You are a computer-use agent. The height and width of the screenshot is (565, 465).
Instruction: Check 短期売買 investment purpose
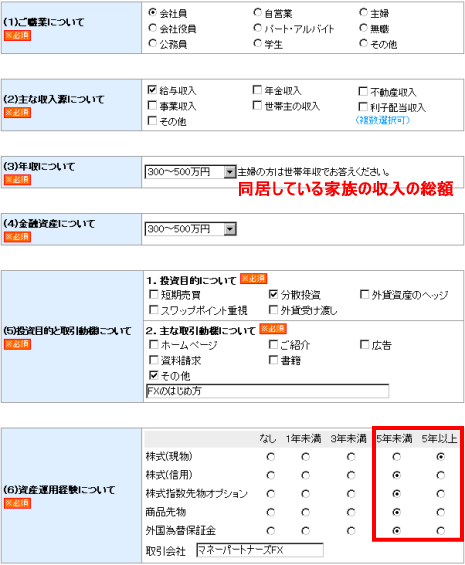[x=154, y=294]
